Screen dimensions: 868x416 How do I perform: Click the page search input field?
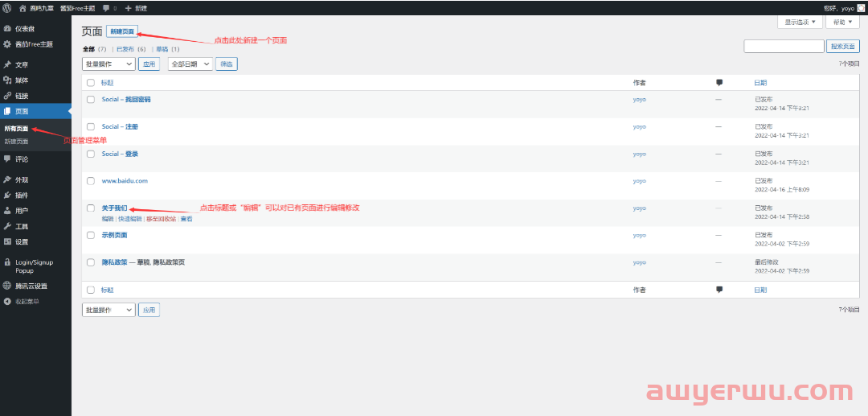pos(784,47)
